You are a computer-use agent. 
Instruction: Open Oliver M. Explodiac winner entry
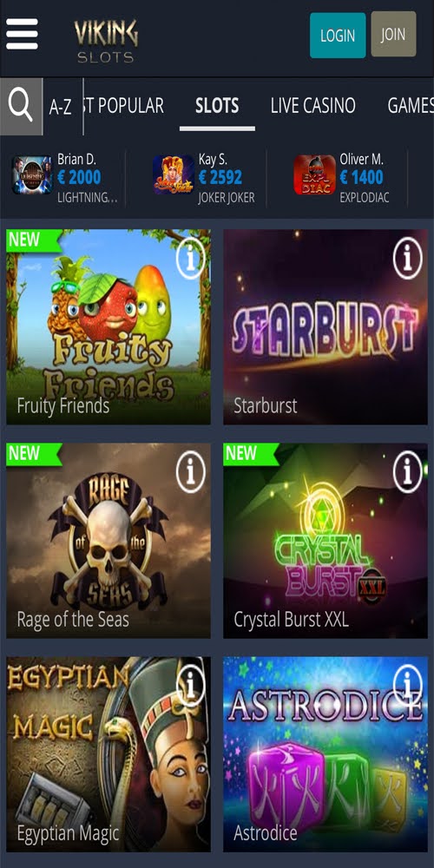click(343, 177)
